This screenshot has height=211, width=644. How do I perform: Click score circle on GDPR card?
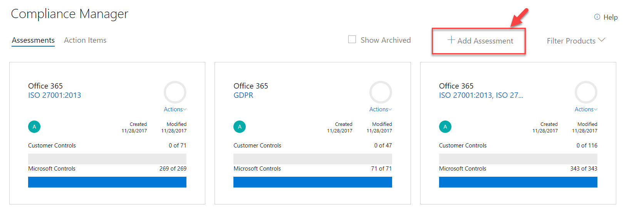(381, 92)
